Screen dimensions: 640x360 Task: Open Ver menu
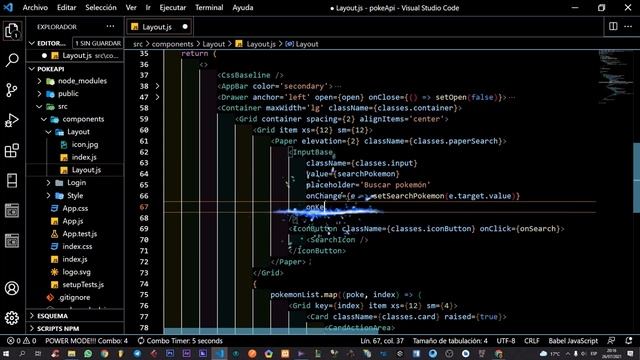pyautogui.click(x=131, y=8)
